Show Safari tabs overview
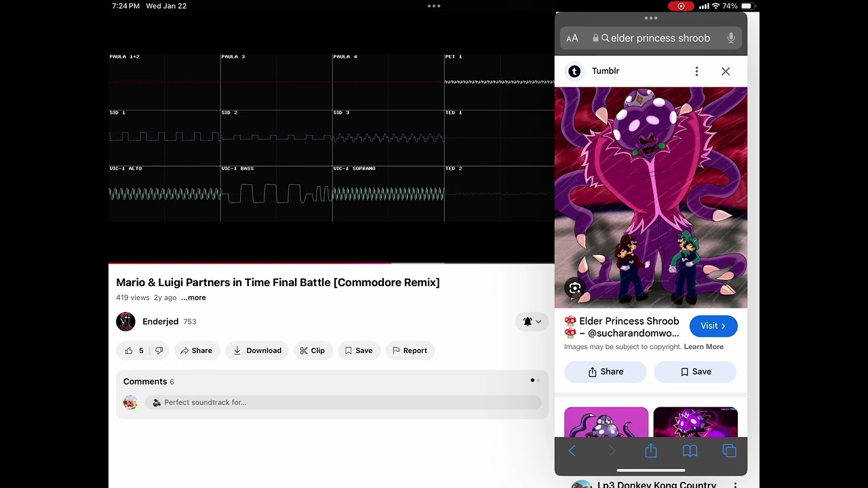 730,451
